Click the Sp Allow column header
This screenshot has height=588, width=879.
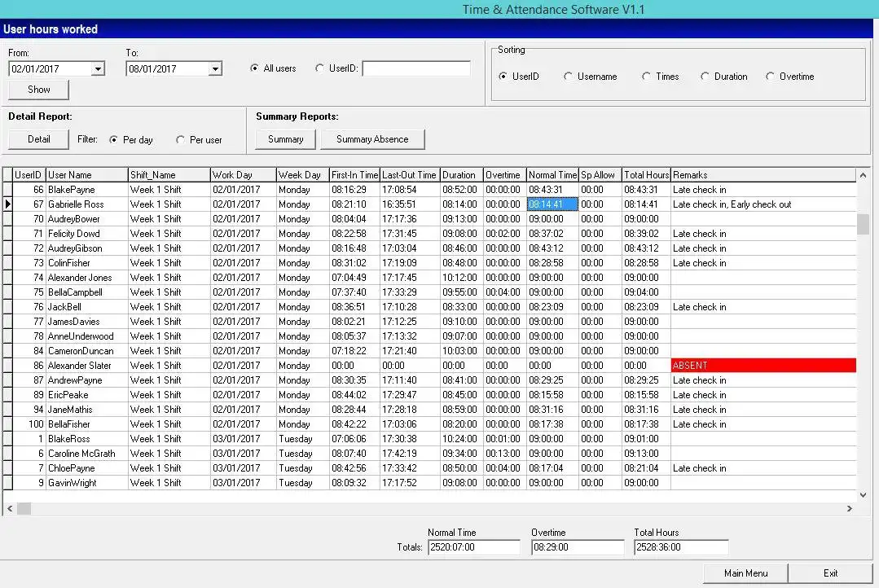point(600,175)
